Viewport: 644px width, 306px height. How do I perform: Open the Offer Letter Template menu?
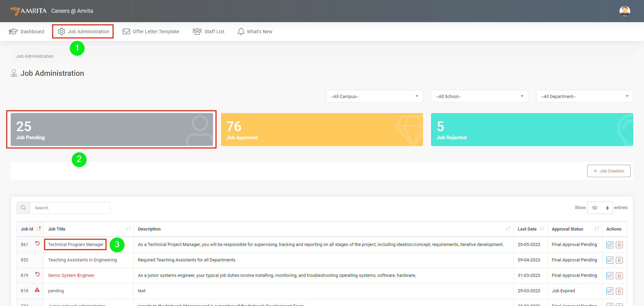pyautogui.click(x=151, y=32)
